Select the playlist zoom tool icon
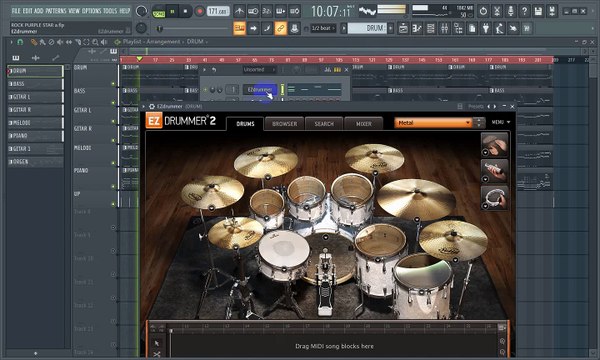 (x=95, y=42)
